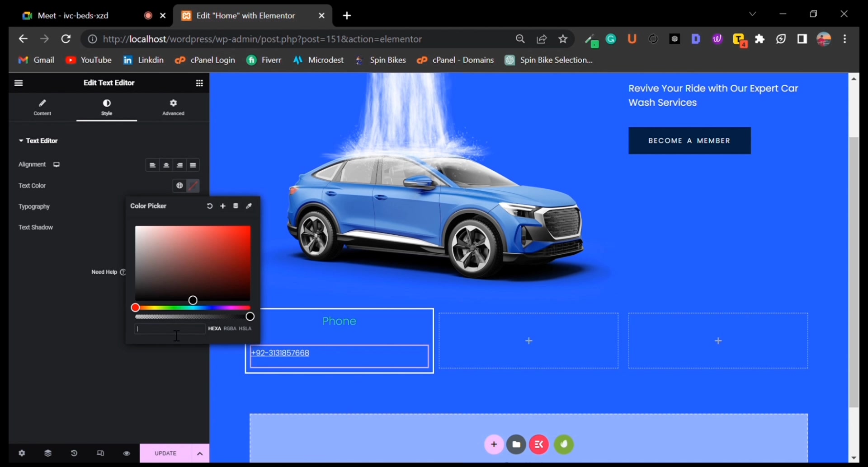This screenshot has width=868, height=467.
Task: Share this page from address bar
Action: pyautogui.click(x=542, y=39)
